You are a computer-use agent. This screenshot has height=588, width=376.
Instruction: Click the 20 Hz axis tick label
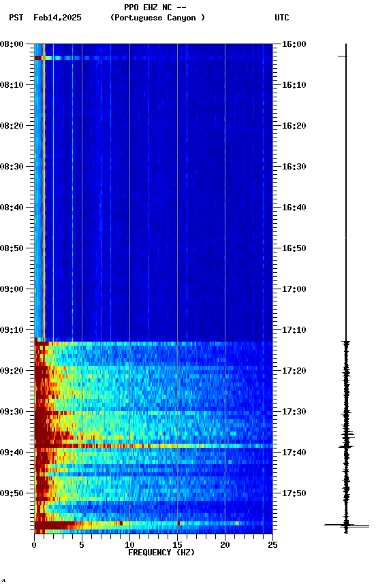(225, 546)
